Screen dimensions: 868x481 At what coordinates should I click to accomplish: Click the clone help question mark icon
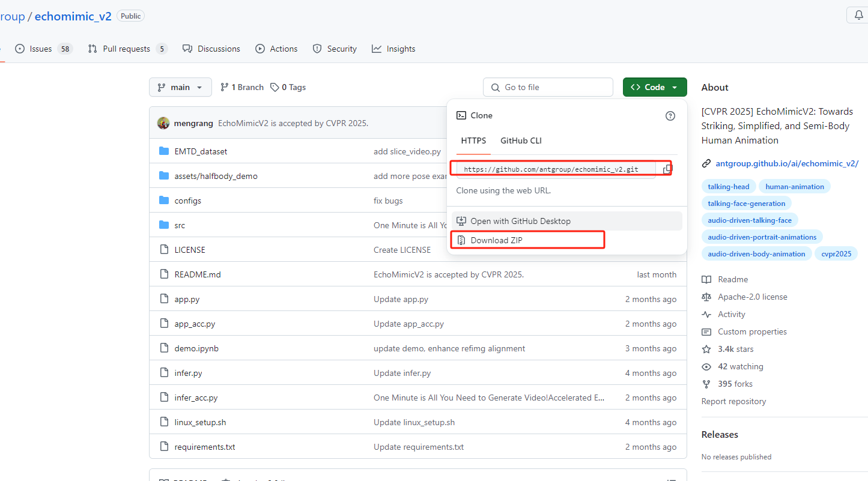click(670, 116)
